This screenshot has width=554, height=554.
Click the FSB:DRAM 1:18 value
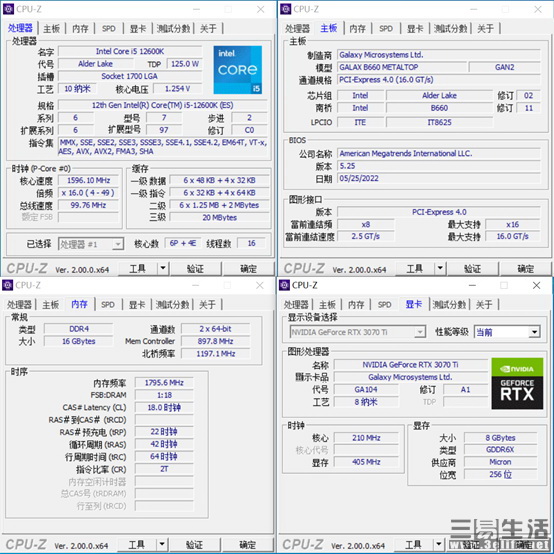[x=164, y=395]
